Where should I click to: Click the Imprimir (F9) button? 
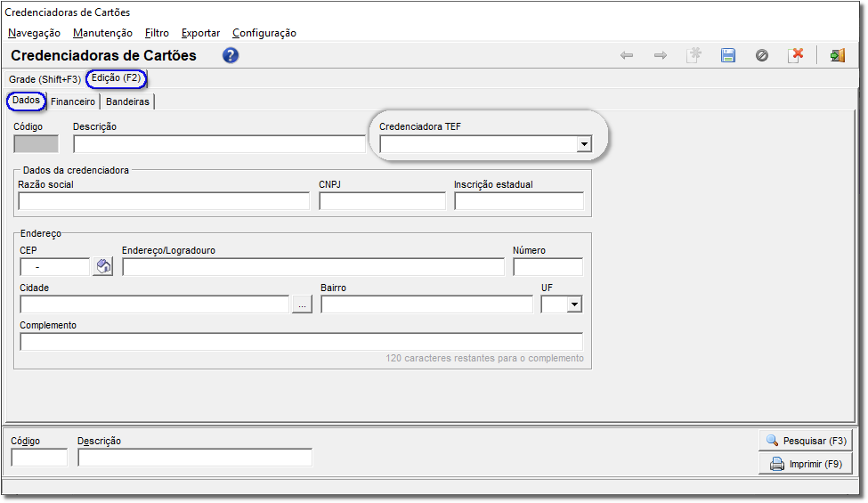click(x=806, y=464)
